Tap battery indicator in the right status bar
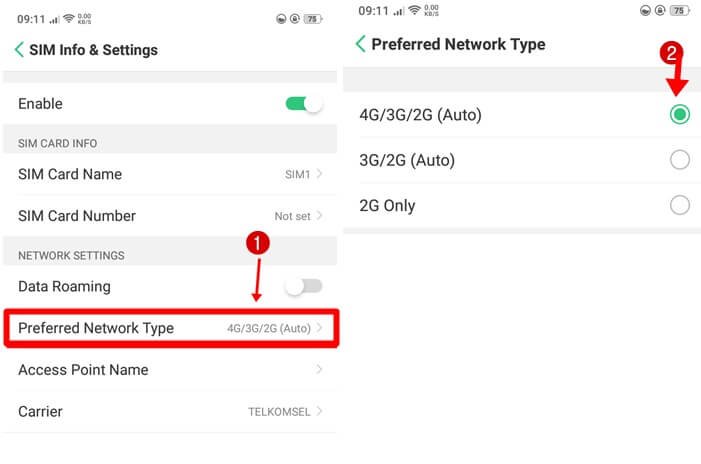This screenshot has width=701, height=464. click(x=680, y=10)
